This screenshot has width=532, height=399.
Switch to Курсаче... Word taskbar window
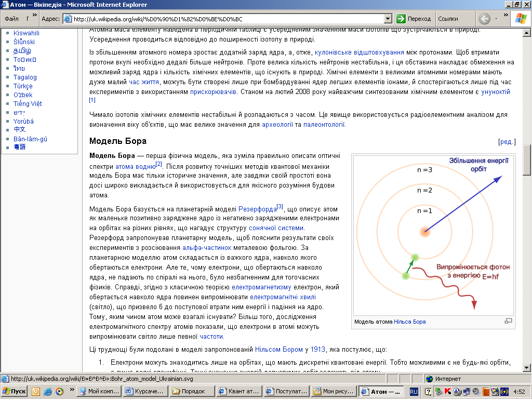[145, 392]
